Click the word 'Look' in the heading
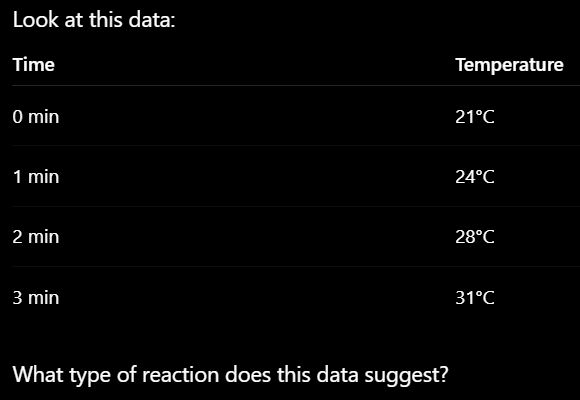The width and height of the screenshot is (580, 400). pyautogui.click(x=36, y=20)
